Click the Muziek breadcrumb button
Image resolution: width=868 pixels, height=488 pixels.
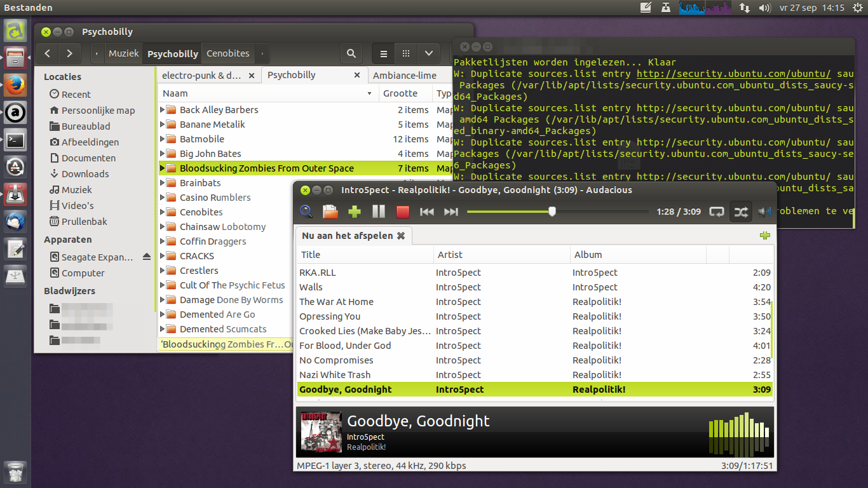[124, 54]
